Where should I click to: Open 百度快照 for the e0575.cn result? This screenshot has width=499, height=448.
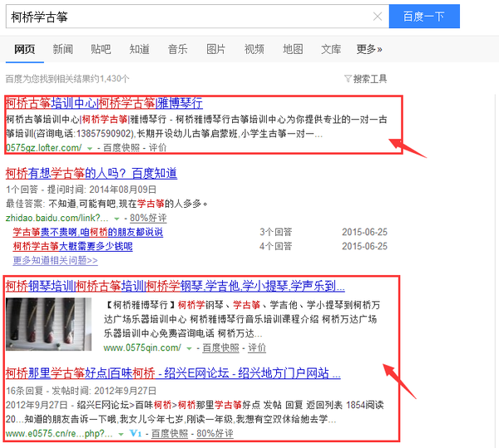[170, 433]
